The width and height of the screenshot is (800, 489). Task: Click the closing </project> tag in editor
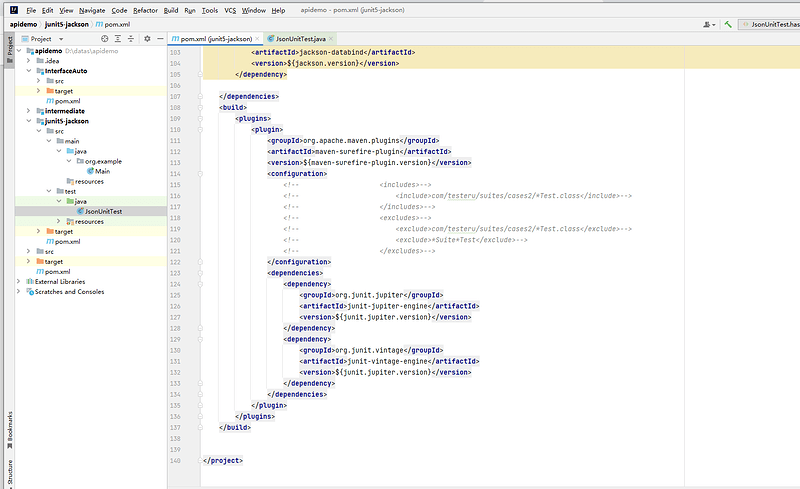223,461
